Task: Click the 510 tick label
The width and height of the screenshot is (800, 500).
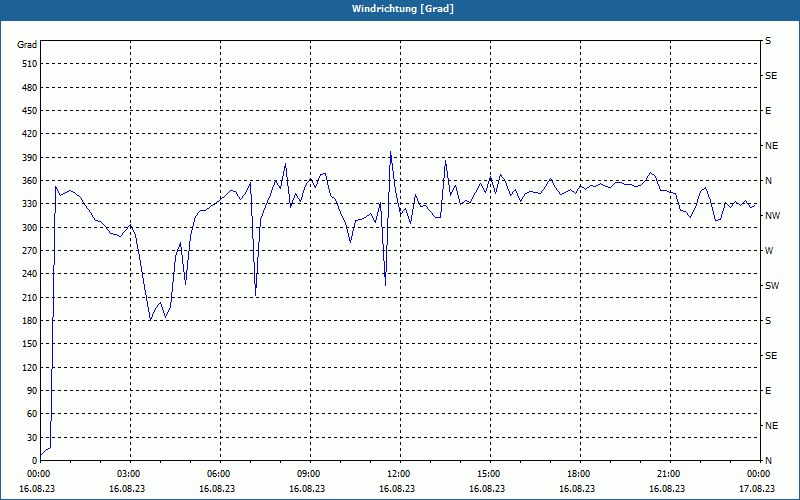Action: coord(30,64)
